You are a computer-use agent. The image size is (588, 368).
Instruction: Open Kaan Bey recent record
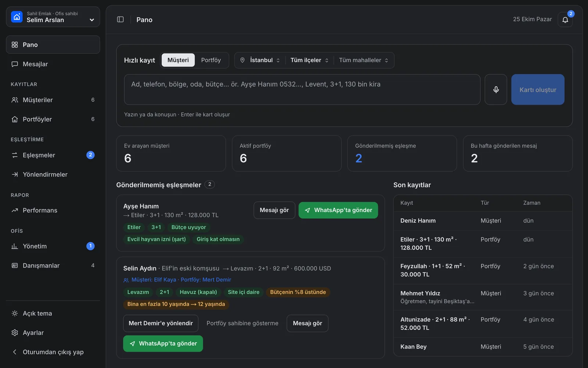pyautogui.click(x=483, y=347)
